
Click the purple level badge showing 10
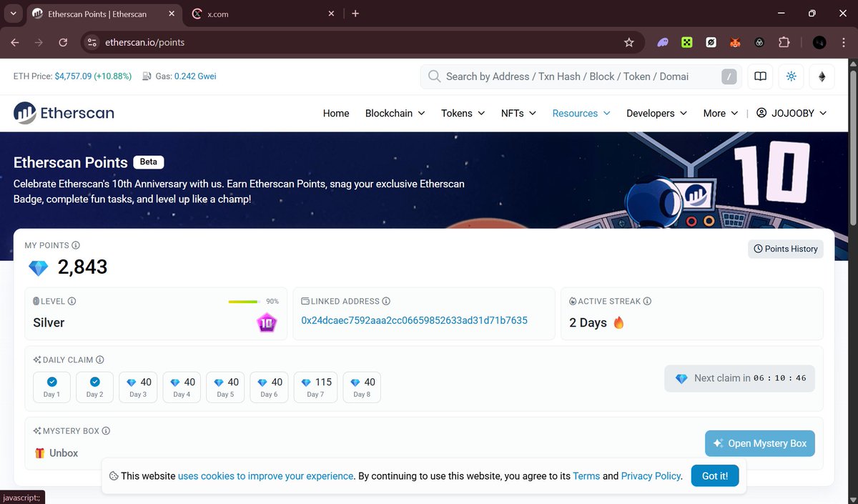click(267, 323)
